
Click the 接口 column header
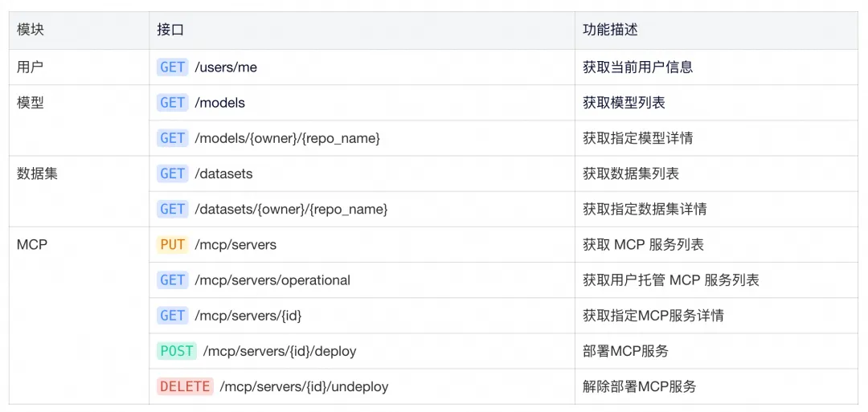click(x=170, y=30)
